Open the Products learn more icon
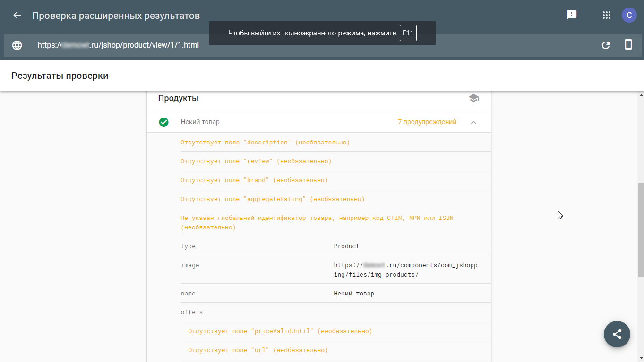 point(473,98)
